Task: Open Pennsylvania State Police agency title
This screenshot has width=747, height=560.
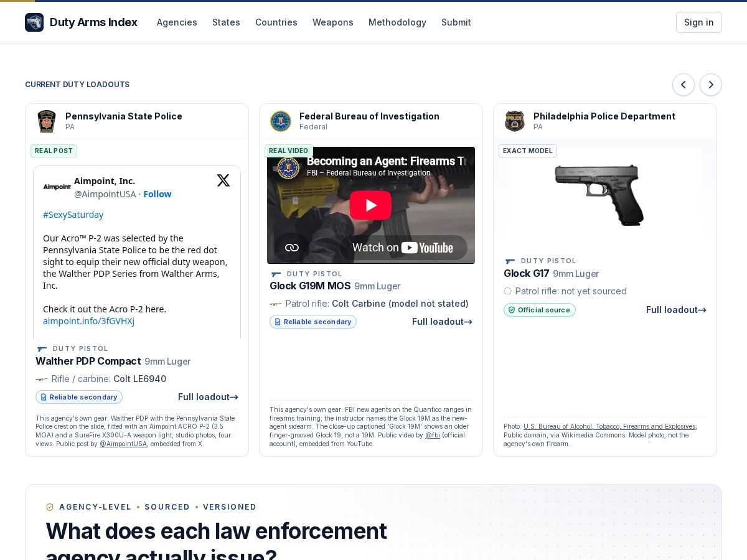Action: tap(124, 116)
